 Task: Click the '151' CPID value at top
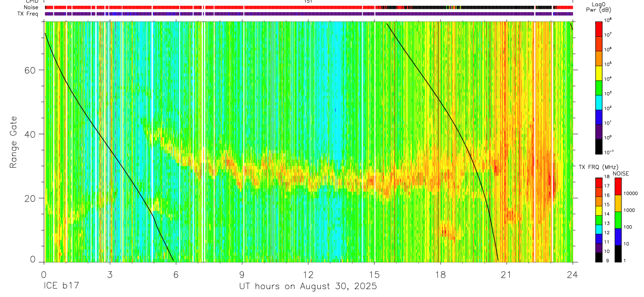[308, 2]
